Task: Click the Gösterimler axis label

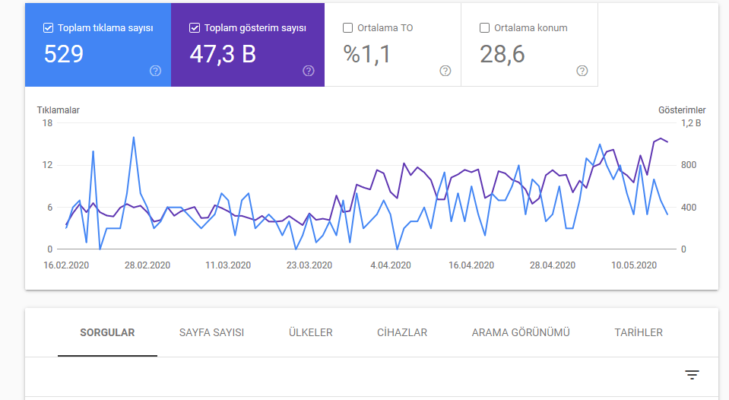Action: coord(682,109)
